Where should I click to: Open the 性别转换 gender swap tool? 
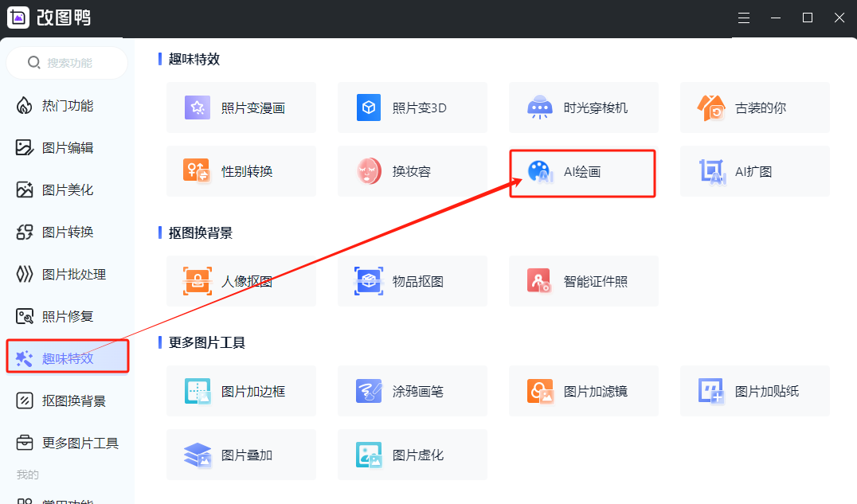(241, 171)
